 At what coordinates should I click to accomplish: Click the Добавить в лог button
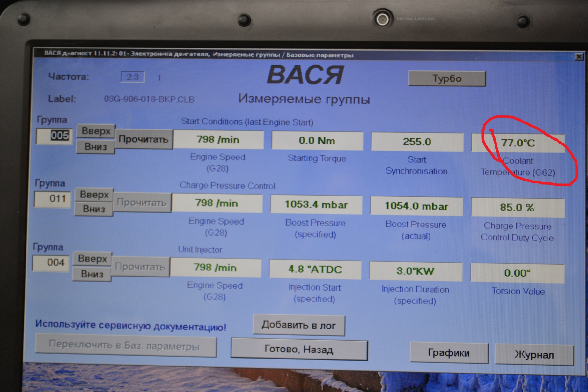(299, 325)
